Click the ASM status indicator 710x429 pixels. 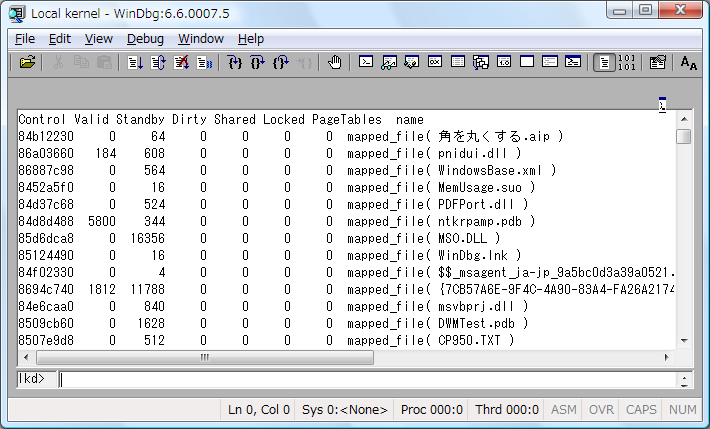click(x=564, y=410)
